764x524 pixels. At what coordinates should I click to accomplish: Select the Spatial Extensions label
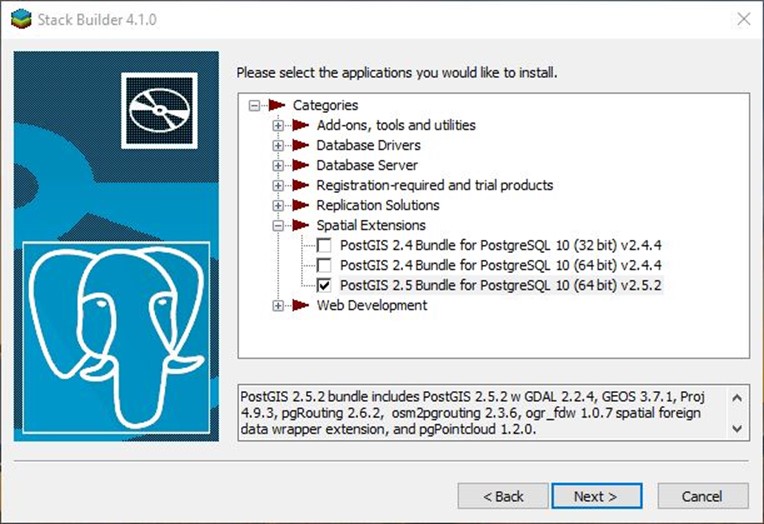371,225
